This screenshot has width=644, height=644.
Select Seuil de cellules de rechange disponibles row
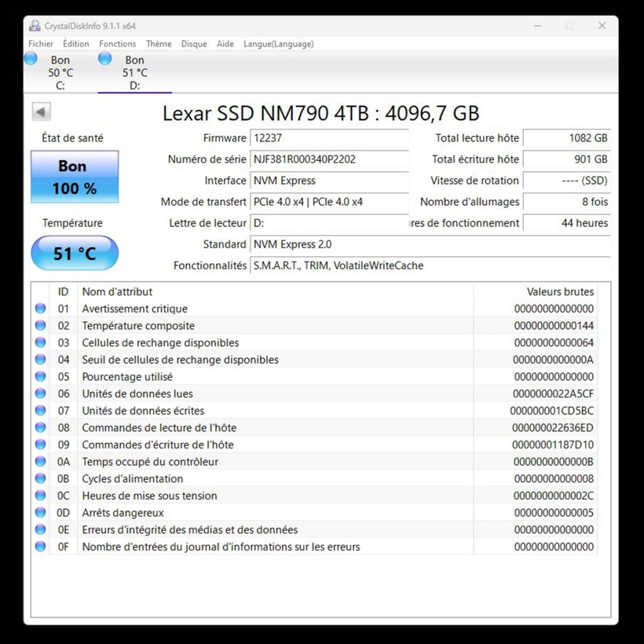point(314,359)
